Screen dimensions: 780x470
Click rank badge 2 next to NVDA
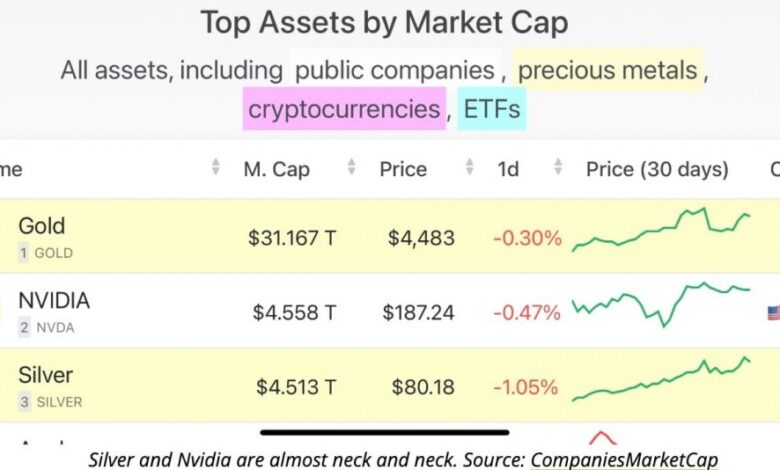coord(23,327)
